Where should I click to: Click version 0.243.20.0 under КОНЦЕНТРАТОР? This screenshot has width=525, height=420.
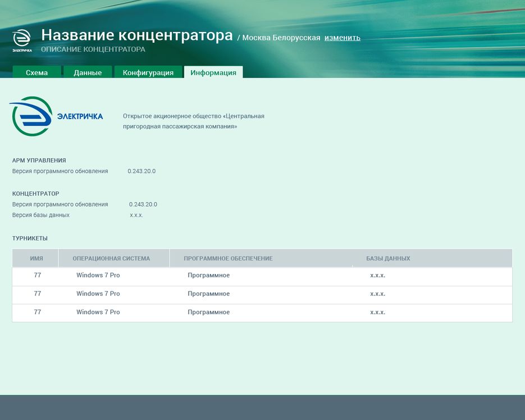click(x=143, y=204)
